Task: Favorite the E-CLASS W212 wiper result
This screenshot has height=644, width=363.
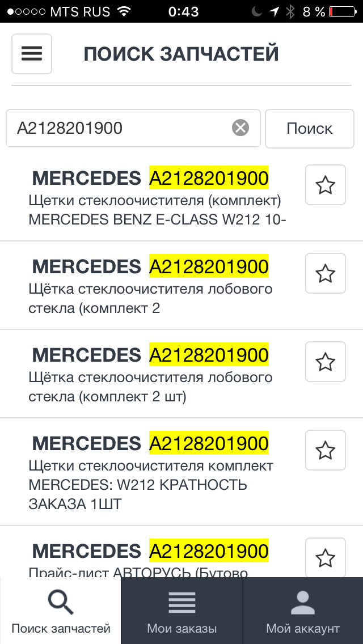Action: click(x=325, y=185)
